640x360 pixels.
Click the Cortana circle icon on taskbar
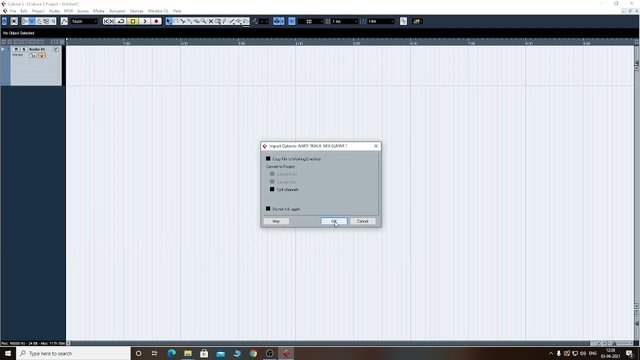(138, 353)
